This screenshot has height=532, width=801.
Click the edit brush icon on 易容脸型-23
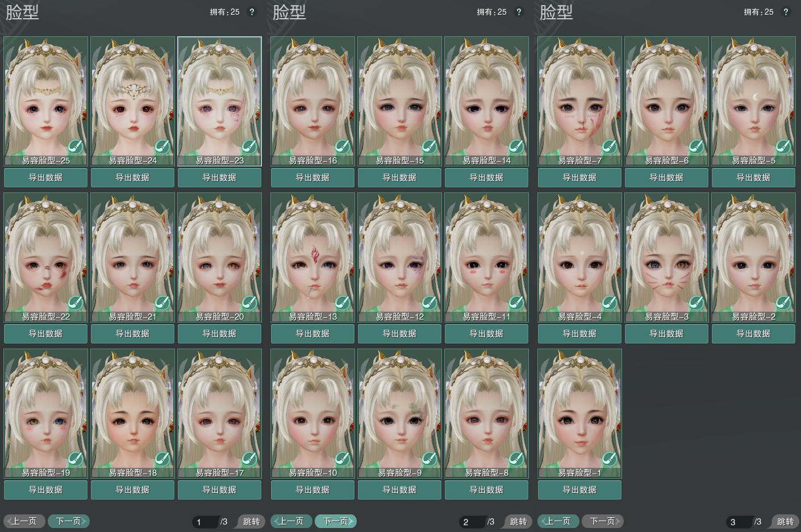click(x=249, y=147)
